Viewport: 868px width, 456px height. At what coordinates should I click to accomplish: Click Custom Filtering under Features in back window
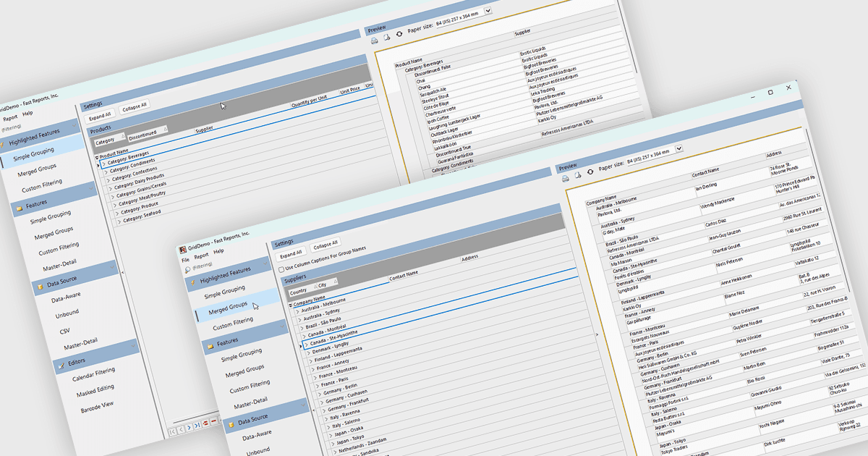[59, 248]
